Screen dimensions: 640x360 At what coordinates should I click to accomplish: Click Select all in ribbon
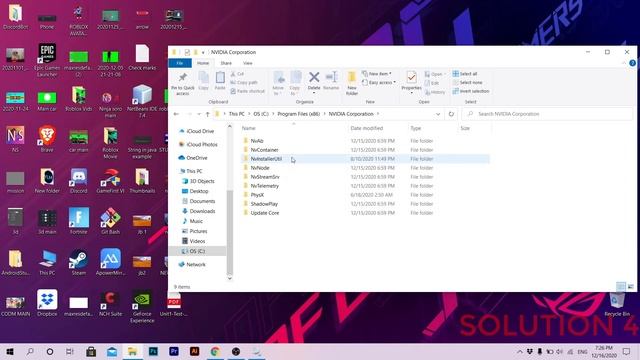tap(465, 74)
